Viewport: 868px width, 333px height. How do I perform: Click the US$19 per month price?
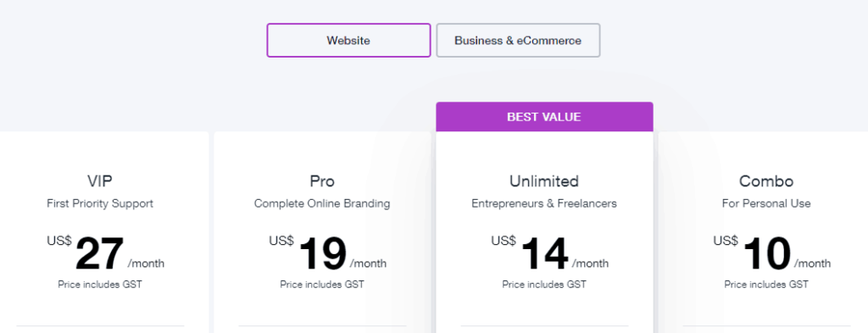pos(328,253)
